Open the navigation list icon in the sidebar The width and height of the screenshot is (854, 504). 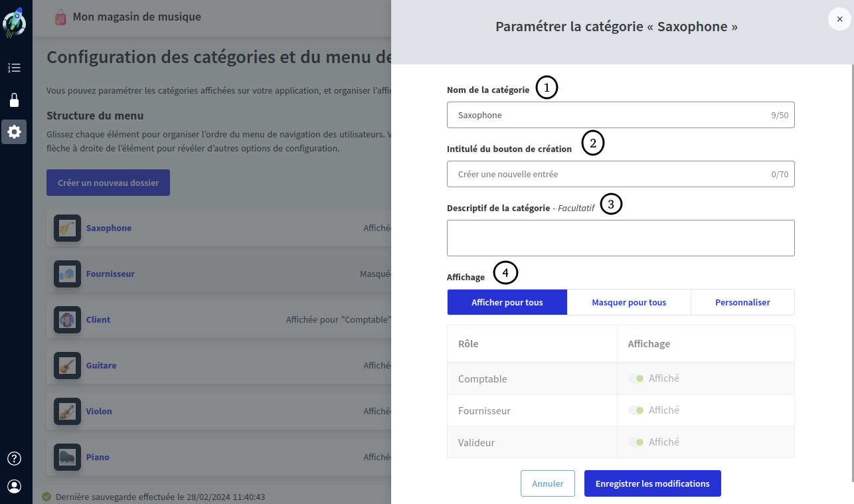[x=14, y=68]
